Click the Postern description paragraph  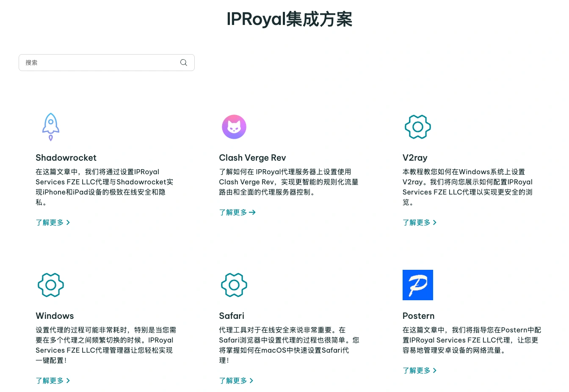(472, 340)
